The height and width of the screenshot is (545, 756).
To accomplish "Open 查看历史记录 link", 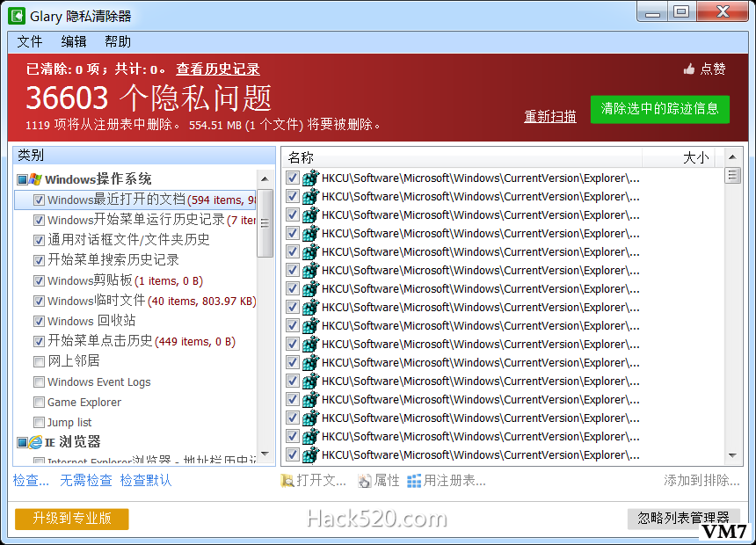I will pyautogui.click(x=218, y=69).
